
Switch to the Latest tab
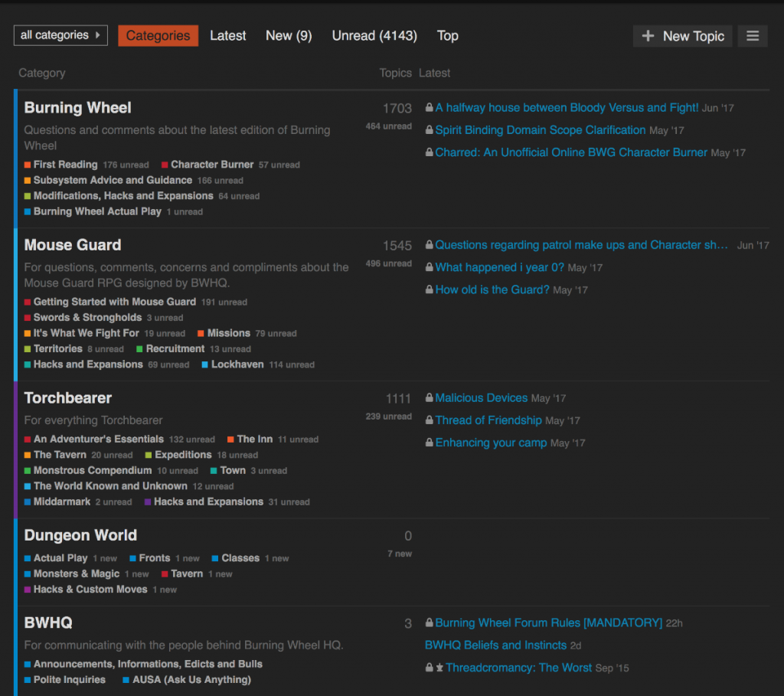click(x=228, y=35)
